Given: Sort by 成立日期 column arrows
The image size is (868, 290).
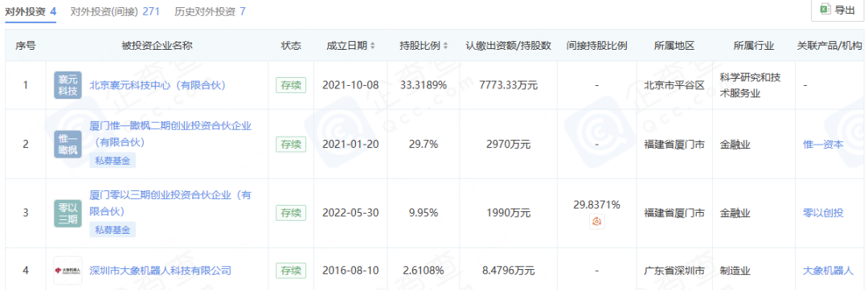Looking at the screenshot, I should 373,46.
